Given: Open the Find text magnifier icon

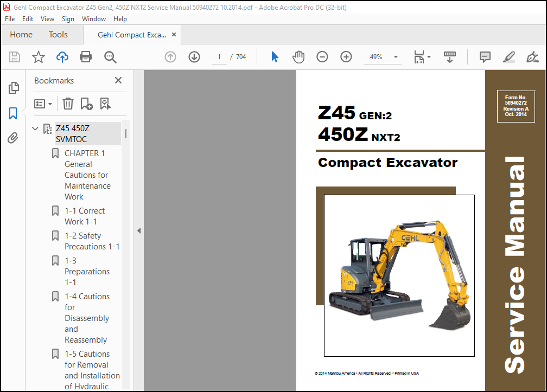Looking at the screenshot, I should (110, 57).
